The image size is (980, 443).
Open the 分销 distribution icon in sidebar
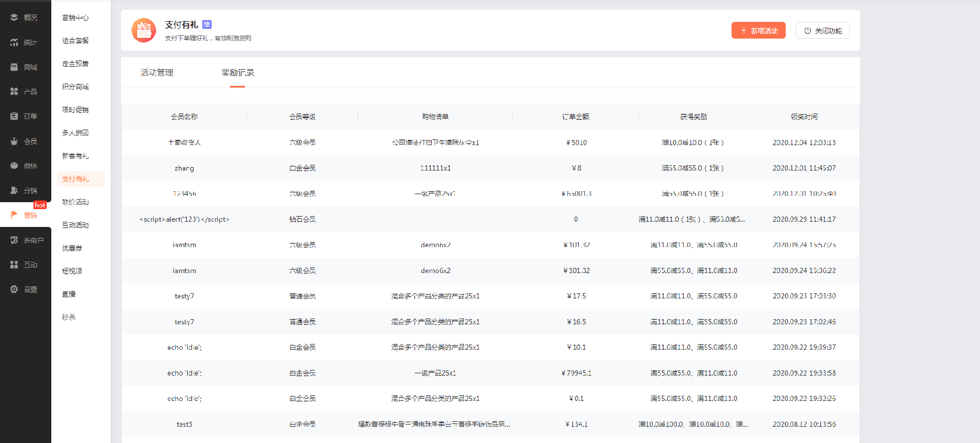pyautogui.click(x=14, y=190)
